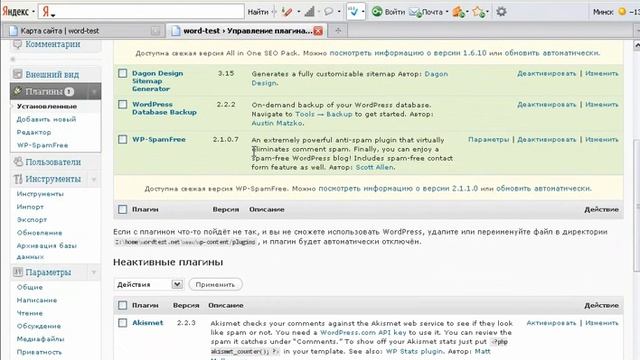Click the Minsk weather sun icon
This screenshot has height=360, width=640.
pos(622,12)
